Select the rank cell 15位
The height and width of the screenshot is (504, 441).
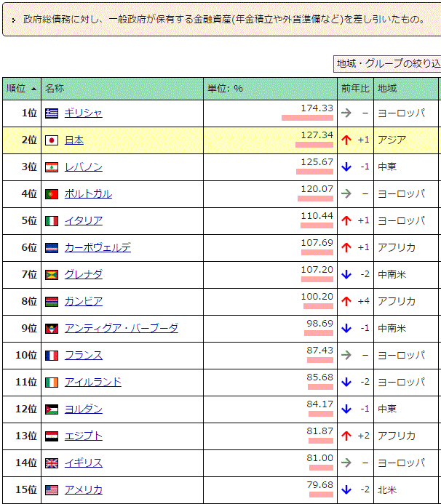22,490
